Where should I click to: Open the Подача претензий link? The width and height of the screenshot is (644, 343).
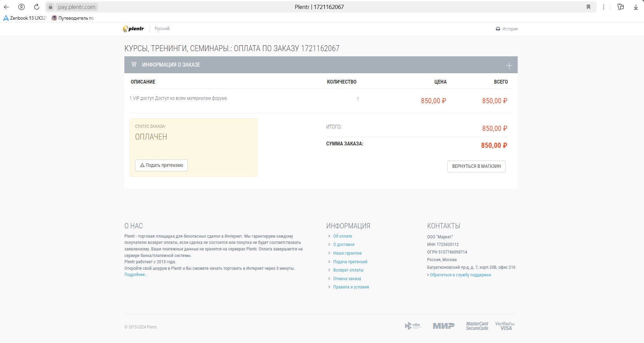350,262
